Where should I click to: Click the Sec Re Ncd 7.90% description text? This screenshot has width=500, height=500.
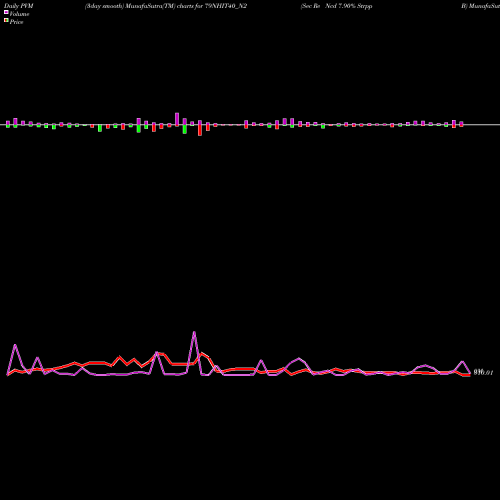336,6
